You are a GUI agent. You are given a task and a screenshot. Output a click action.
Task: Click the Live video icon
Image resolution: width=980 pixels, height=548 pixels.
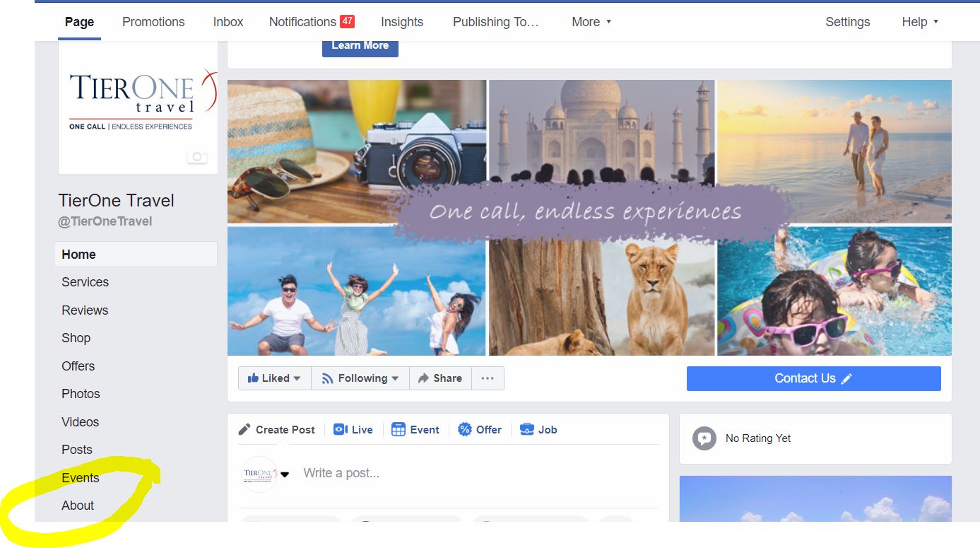point(340,429)
